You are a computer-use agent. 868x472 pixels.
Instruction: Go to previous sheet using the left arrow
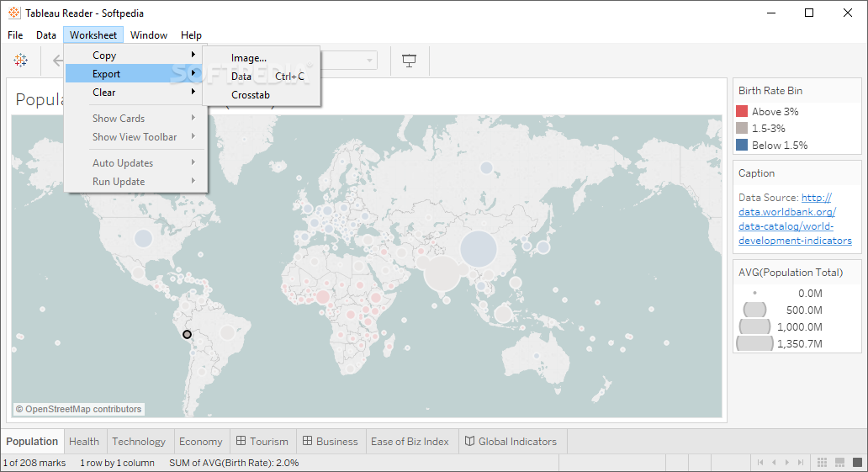tap(774, 462)
